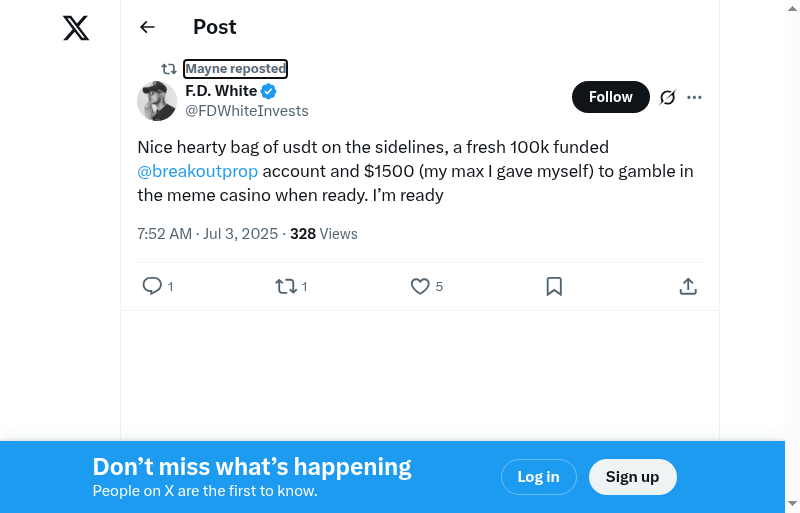Open the Grok explain icon

(668, 97)
